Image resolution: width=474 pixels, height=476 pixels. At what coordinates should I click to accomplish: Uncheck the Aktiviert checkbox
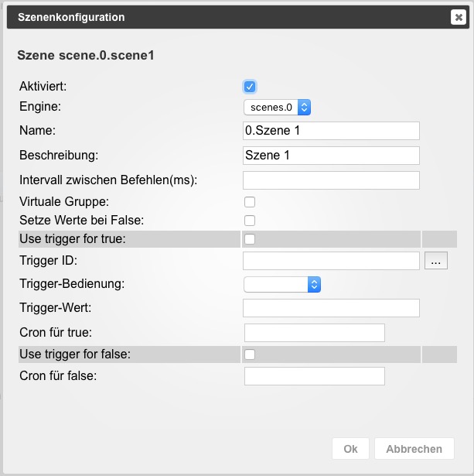[250, 86]
